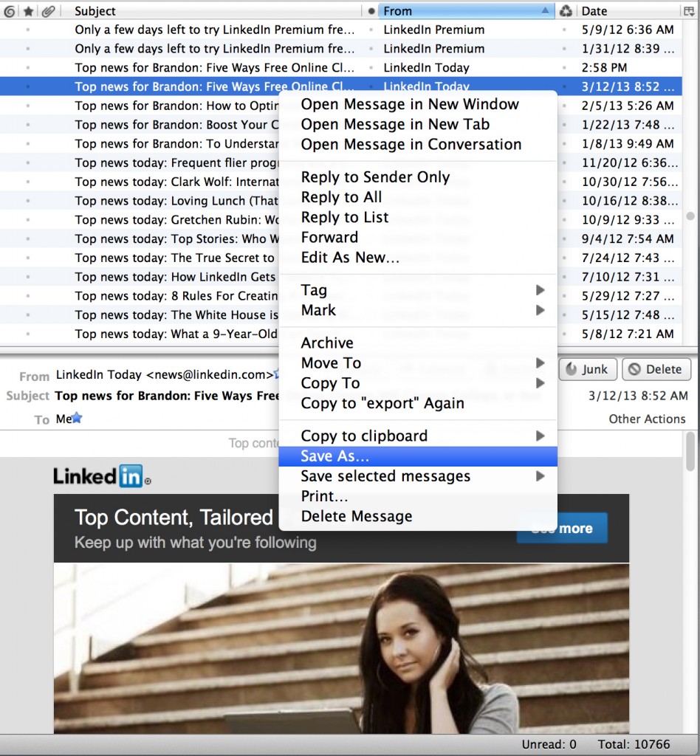
Task: Toggle read status of 2:58 PM LinkedIn Today message
Action: point(371,67)
